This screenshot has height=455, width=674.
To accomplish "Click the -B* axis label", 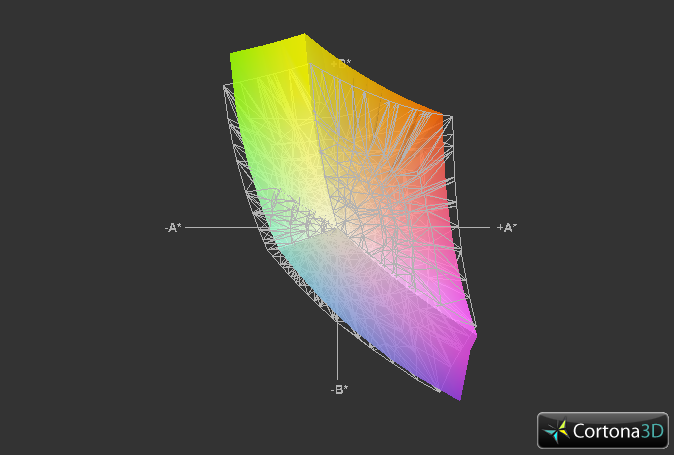I will click(x=339, y=389).
